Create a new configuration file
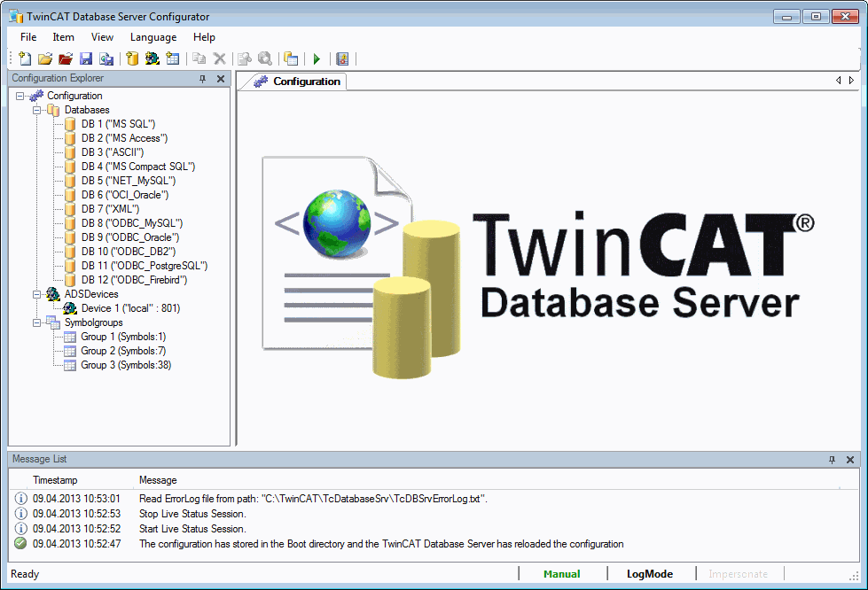Viewport: 868px width, 590px height. click(x=24, y=58)
